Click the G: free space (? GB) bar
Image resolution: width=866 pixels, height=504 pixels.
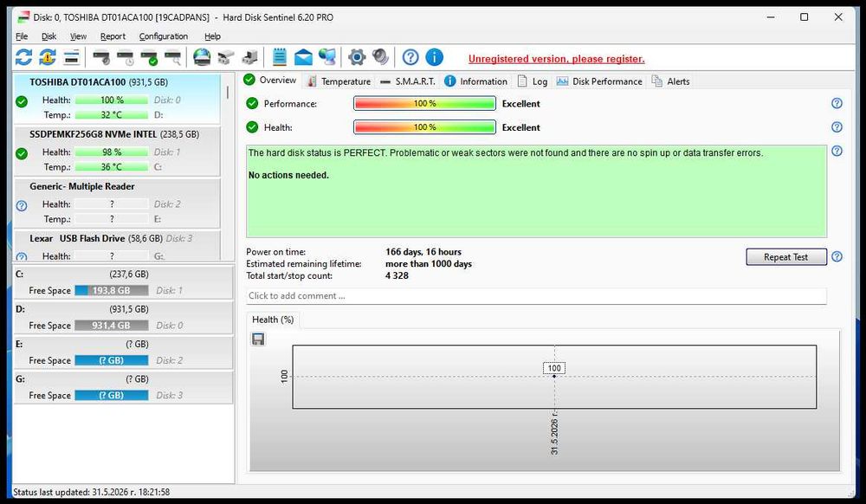click(111, 395)
